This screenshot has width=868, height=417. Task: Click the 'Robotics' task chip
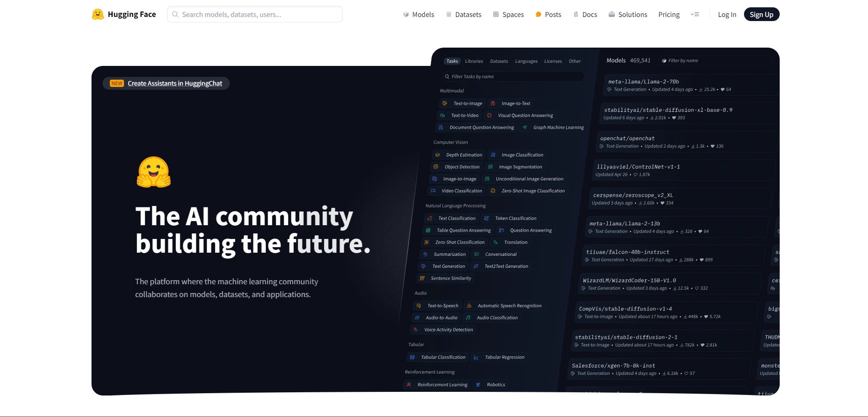[491, 384]
